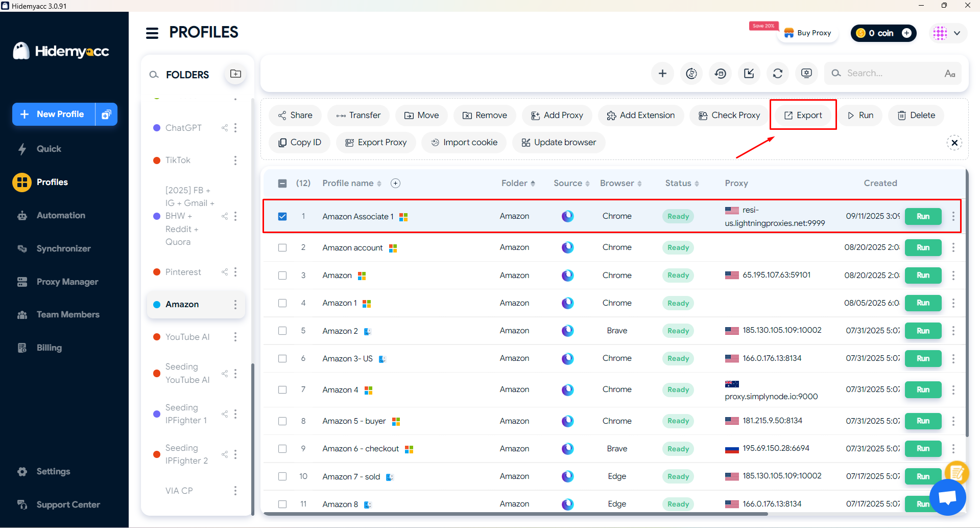Open Proxy Manager in sidebar
The height and width of the screenshot is (528, 980).
[x=67, y=282]
